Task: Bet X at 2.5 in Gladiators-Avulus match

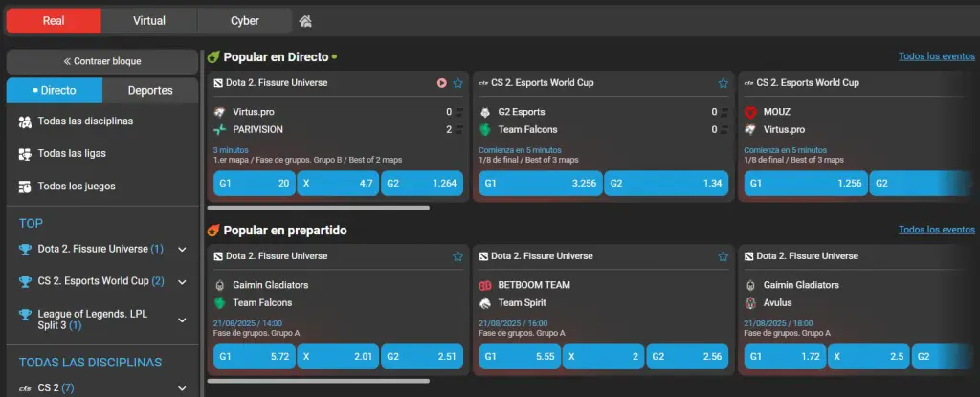Action: pyautogui.click(x=869, y=357)
